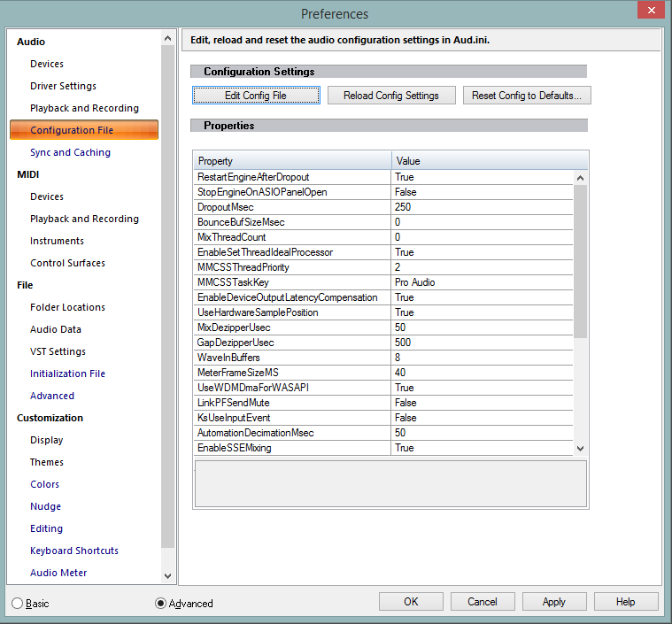672x624 pixels.
Task: Select the Advanced radio button
Action: pyautogui.click(x=160, y=603)
